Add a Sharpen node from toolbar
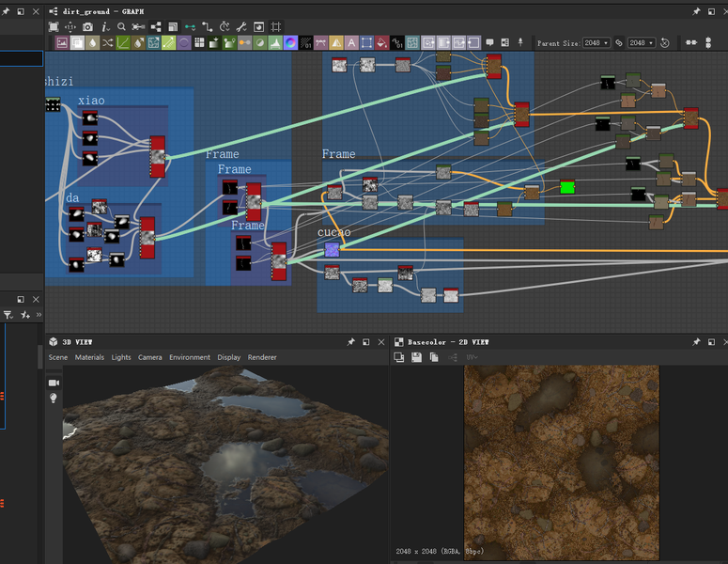Image resolution: width=728 pixels, height=564 pixels. click(321, 43)
